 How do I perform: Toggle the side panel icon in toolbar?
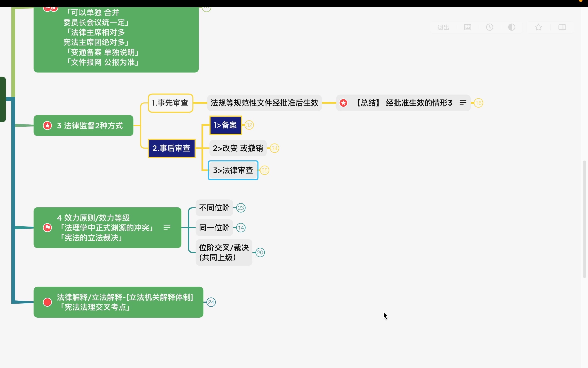tap(562, 27)
